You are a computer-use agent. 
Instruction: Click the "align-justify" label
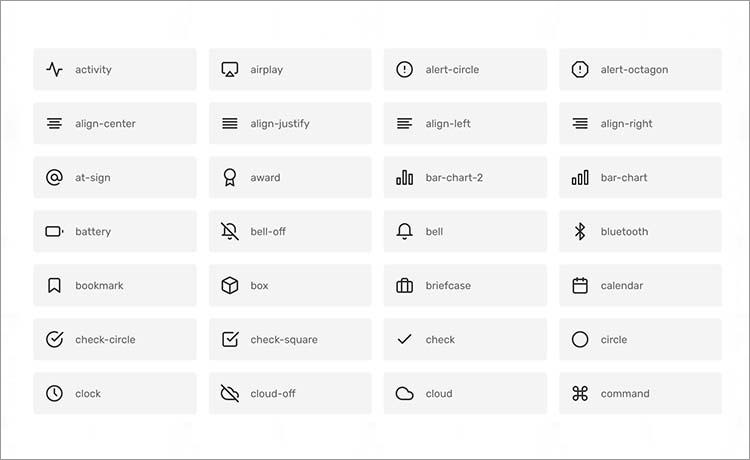(x=280, y=124)
